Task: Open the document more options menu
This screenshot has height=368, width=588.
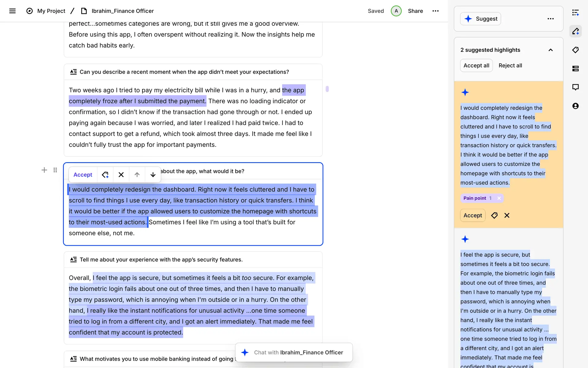Action: tap(435, 11)
